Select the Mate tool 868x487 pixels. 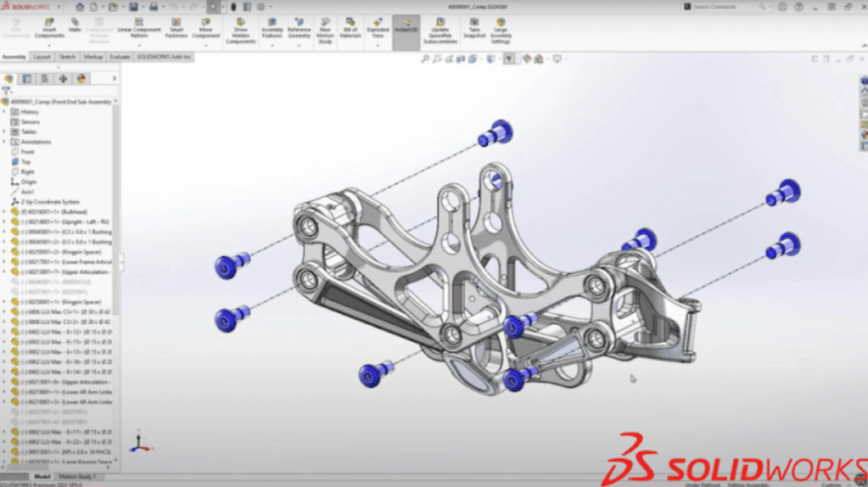[75, 25]
